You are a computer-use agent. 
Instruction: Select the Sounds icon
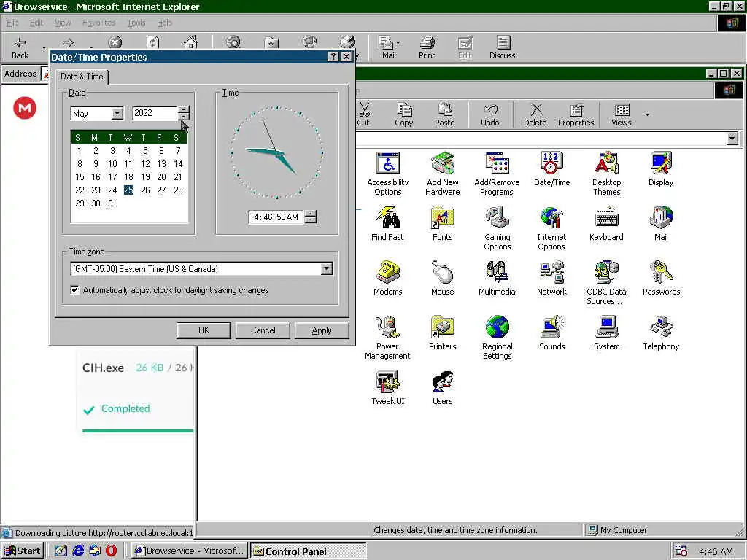tap(551, 333)
